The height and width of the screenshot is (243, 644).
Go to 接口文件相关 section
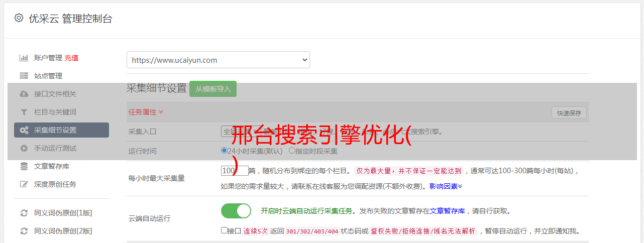(x=55, y=94)
